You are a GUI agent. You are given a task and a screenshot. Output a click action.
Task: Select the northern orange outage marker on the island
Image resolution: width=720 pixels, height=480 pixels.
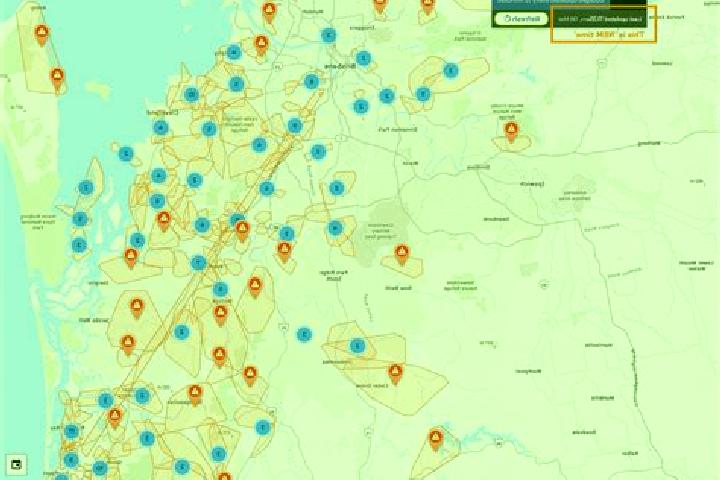pos(42,35)
